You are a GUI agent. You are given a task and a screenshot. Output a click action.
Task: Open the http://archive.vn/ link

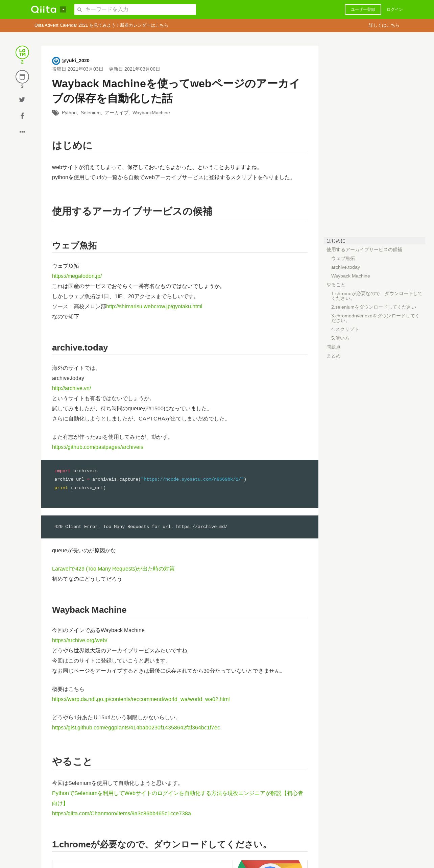click(x=71, y=388)
